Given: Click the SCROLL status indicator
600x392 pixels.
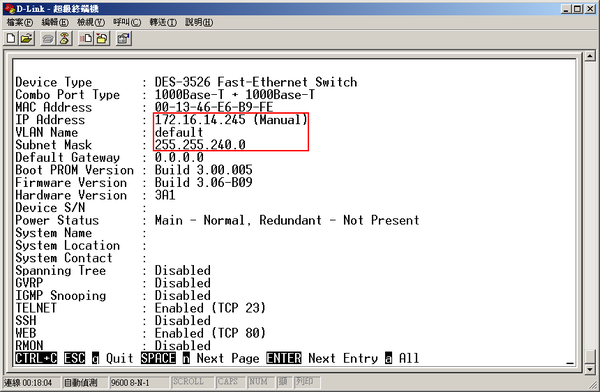Looking at the screenshot, I should [193, 382].
